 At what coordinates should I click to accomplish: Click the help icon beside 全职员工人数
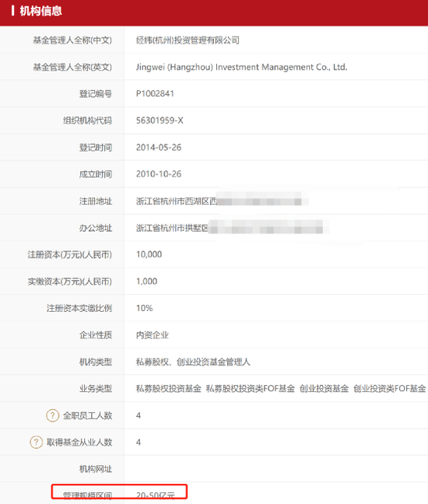tap(53, 415)
